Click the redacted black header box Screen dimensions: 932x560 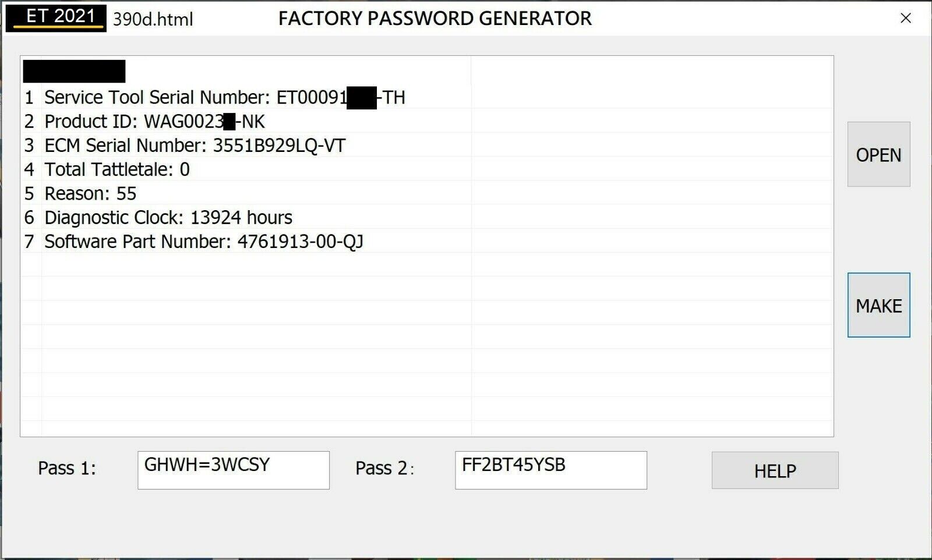[73, 71]
